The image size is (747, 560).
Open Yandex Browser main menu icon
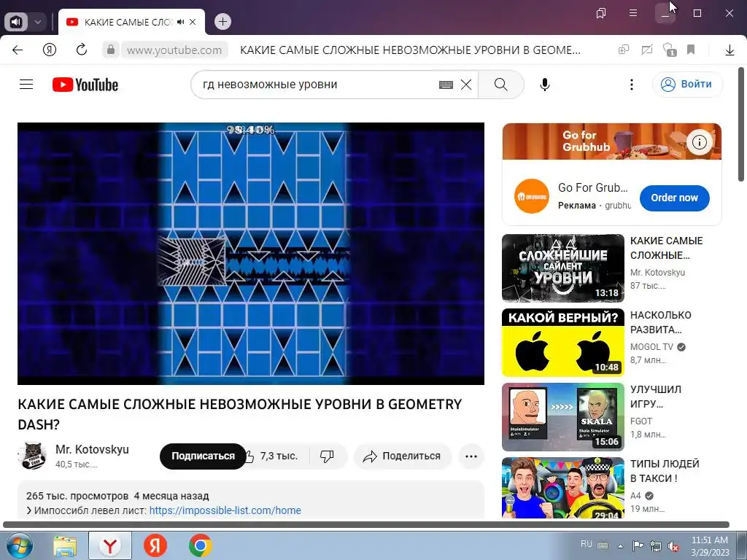click(x=633, y=13)
